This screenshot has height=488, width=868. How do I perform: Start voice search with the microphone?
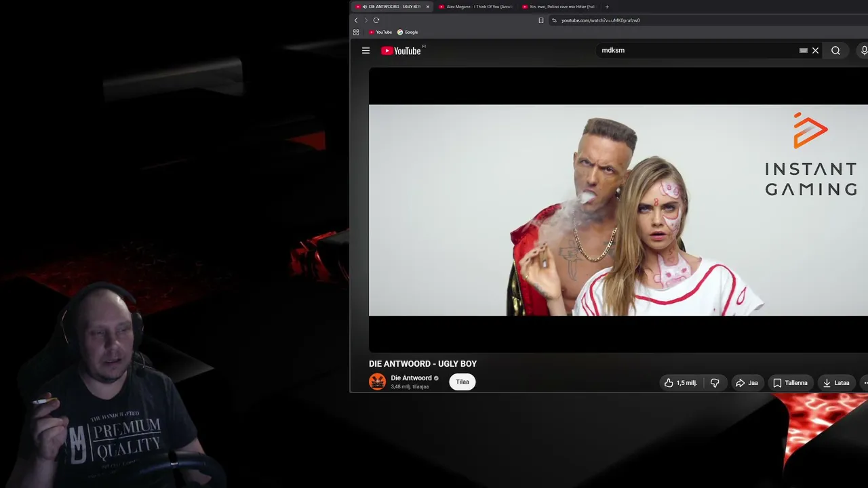[864, 50]
